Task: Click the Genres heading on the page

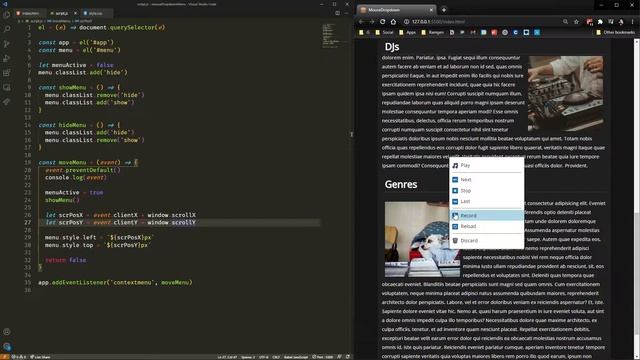Action: (x=401, y=184)
